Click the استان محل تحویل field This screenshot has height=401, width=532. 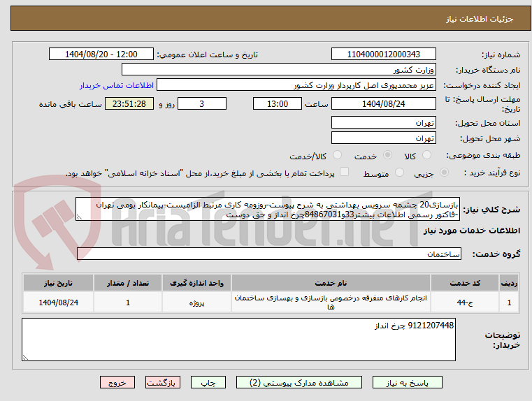click(383, 123)
